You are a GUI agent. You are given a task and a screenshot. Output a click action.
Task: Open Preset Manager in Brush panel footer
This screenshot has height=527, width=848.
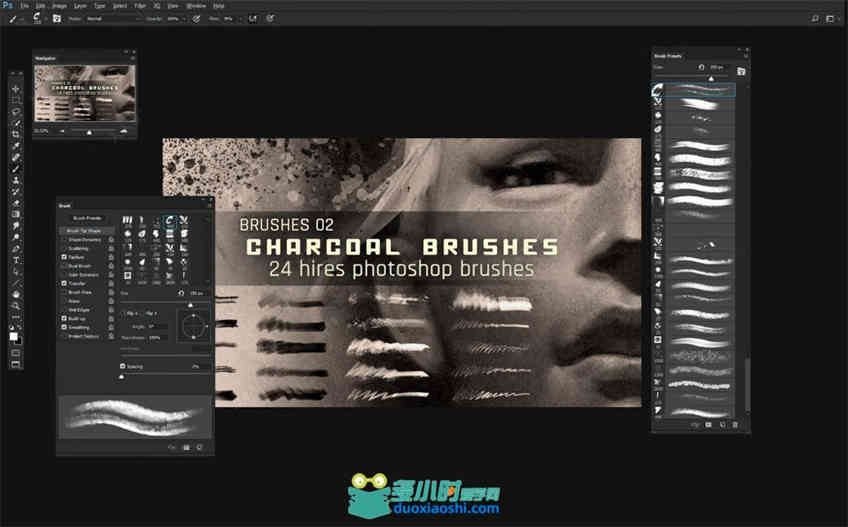coord(187,447)
